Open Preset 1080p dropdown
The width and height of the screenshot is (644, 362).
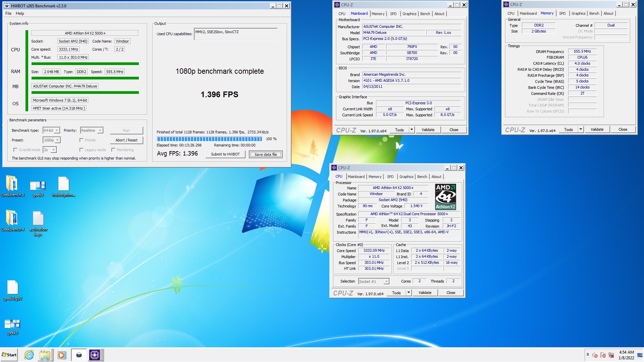pyautogui.click(x=52, y=140)
